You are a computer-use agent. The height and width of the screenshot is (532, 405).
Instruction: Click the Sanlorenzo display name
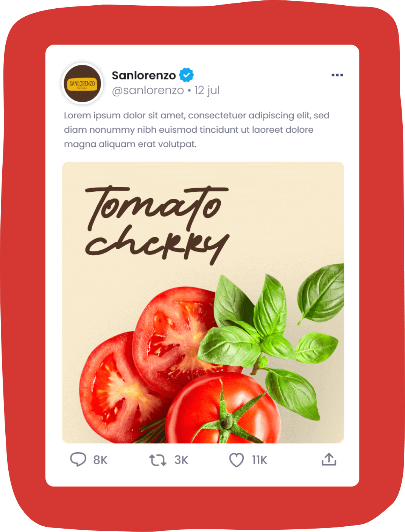[x=144, y=75]
